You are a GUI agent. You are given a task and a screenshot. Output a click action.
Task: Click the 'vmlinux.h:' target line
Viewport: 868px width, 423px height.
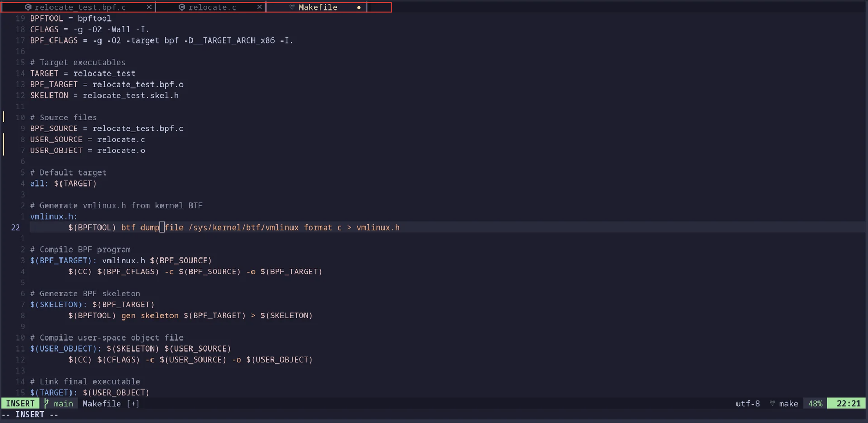pos(54,216)
